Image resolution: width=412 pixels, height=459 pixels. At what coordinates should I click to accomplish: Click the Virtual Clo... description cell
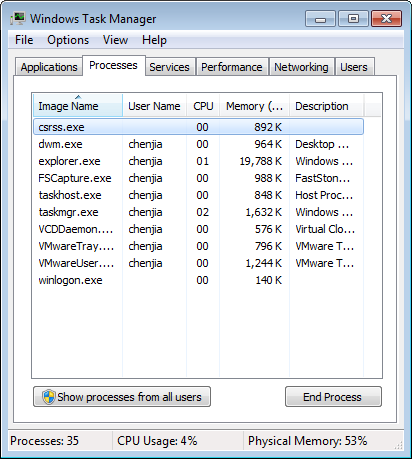point(325,229)
